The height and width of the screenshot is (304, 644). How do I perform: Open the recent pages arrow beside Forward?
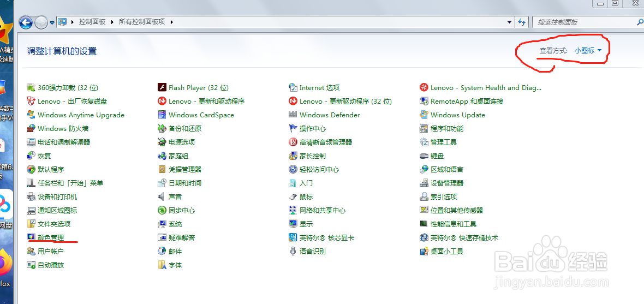(52, 22)
